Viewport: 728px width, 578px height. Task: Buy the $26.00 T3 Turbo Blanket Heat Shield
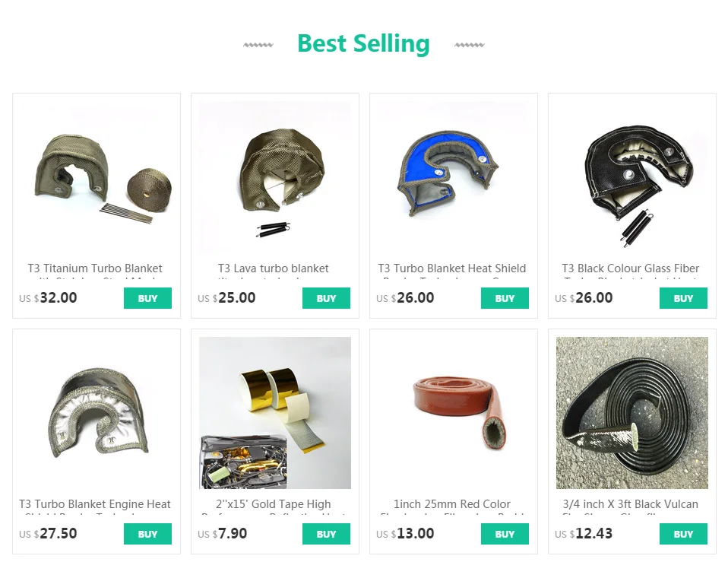(505, 298)
